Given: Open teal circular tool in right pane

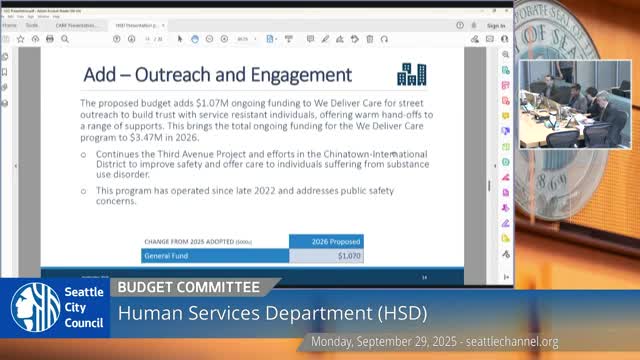Looking at the screenshot, I should click(x=506, y=162).
